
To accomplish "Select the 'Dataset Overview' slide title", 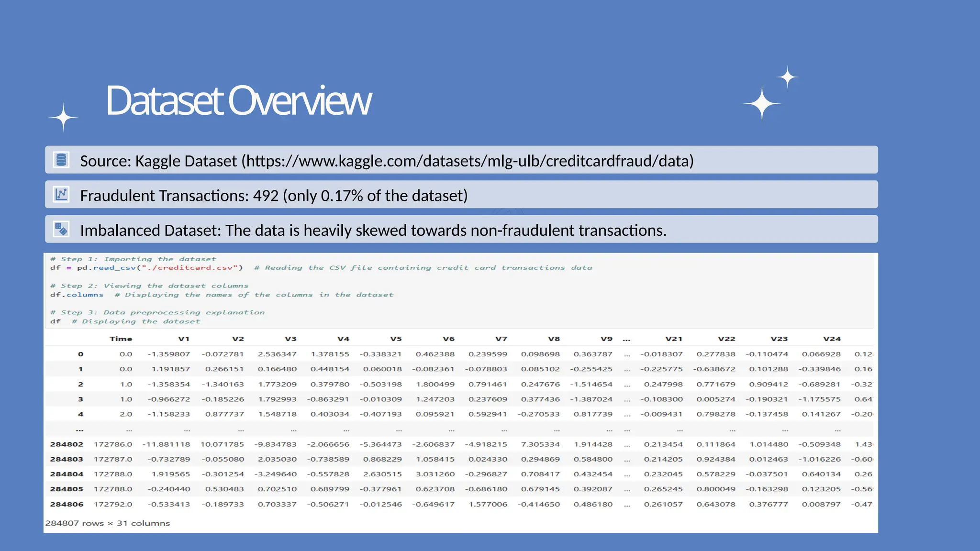I will [x=238, y=100].
